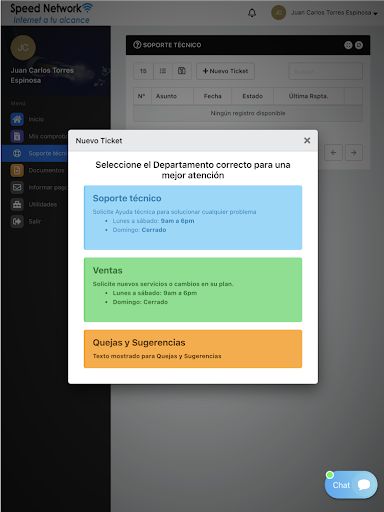
Task: Click the save/export table icon
Action: point(182,71)
